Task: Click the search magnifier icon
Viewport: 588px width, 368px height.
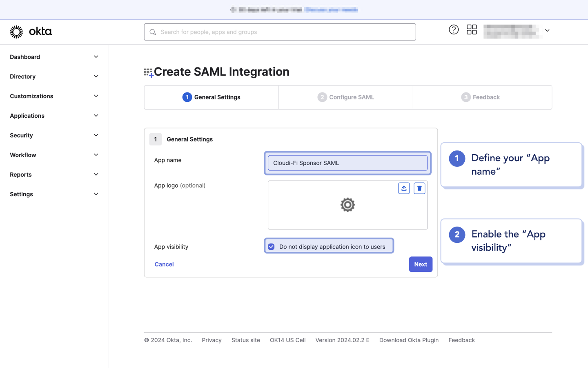Action: pos(152,31)
